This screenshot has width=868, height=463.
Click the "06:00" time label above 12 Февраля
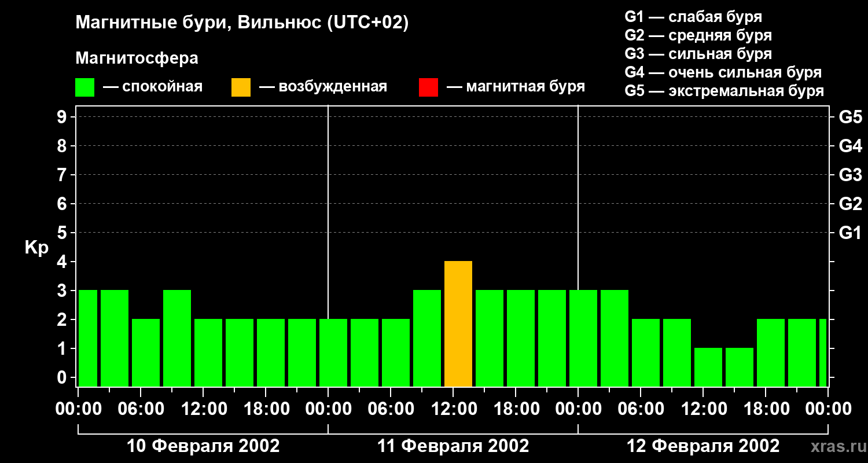coord(641,409)
